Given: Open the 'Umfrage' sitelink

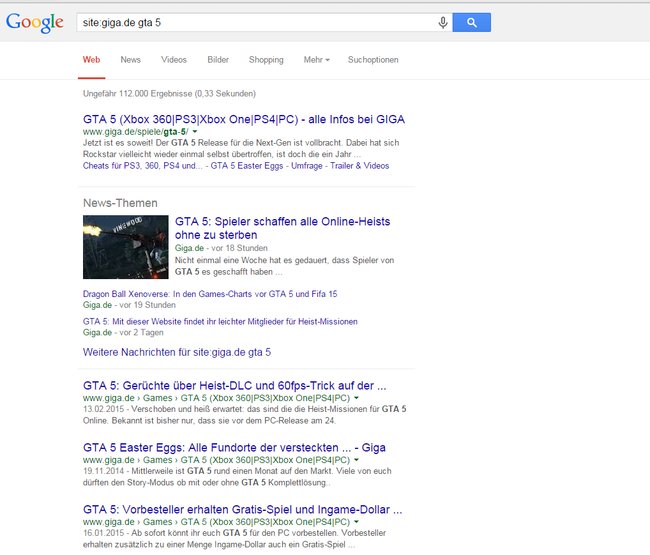Looking at the screenshot, I should click(307, 166).
